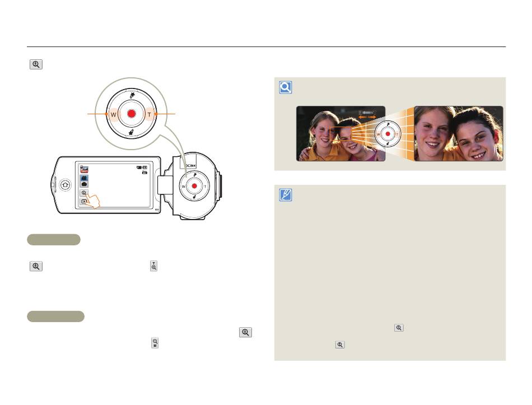Open the playback icon on the LCD screen
This screenshot has height=405, width=532.
pyautogui.click(x=84, y=201)
